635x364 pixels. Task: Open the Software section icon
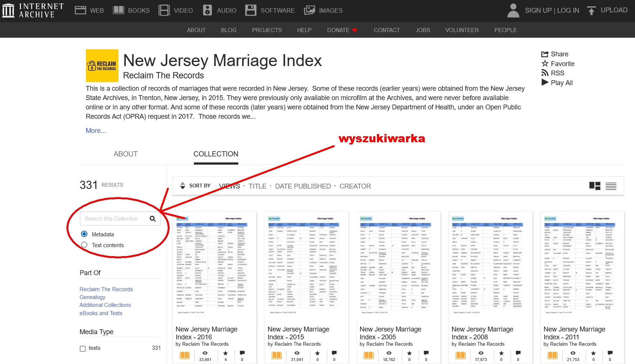click(x=251, y=10)
